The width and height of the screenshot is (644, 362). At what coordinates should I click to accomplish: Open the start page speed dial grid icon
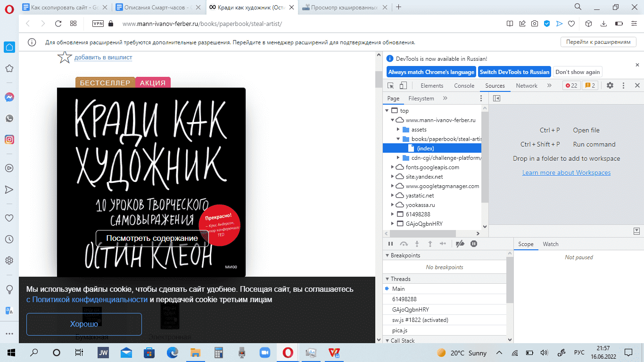pyautogui.click(x=74, y=24)
